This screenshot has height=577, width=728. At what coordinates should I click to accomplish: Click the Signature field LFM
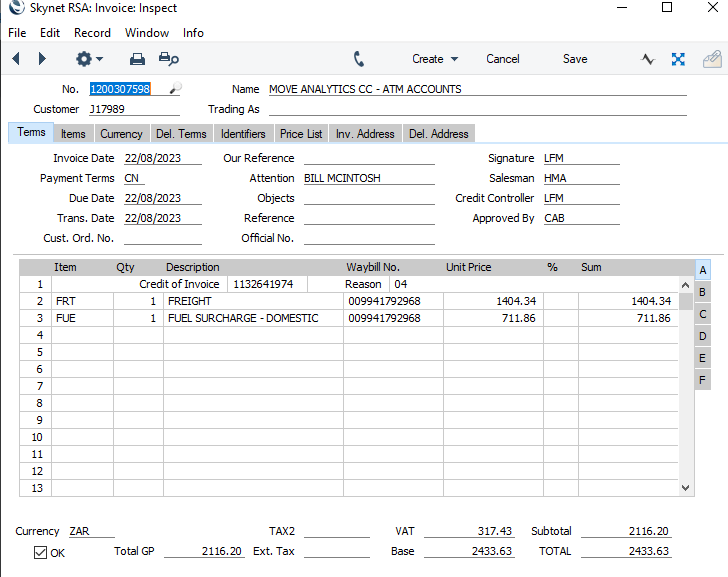(581, 158)
